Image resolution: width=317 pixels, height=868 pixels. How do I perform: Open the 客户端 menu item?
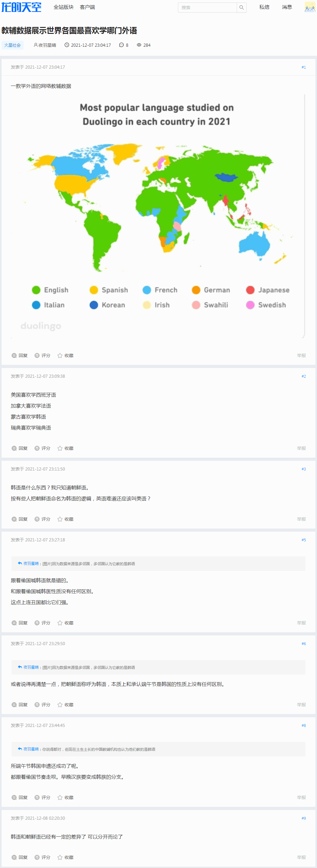[x=87, y=7]
